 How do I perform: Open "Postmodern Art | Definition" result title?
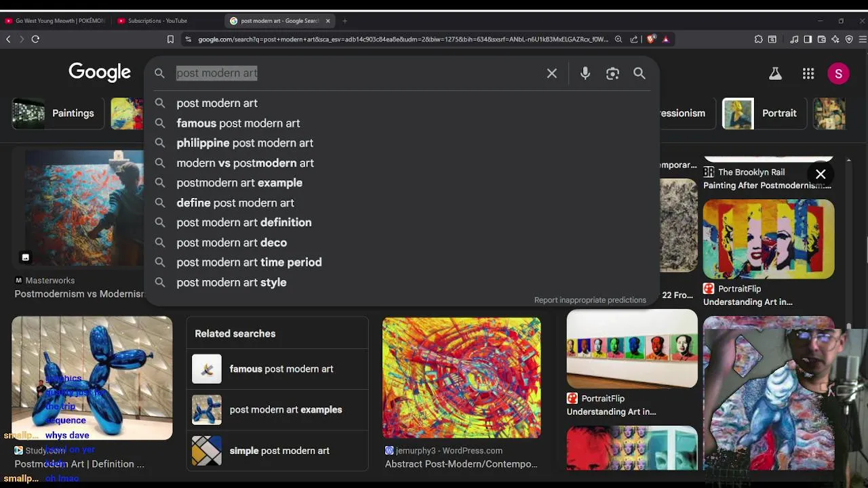point(79,464)
